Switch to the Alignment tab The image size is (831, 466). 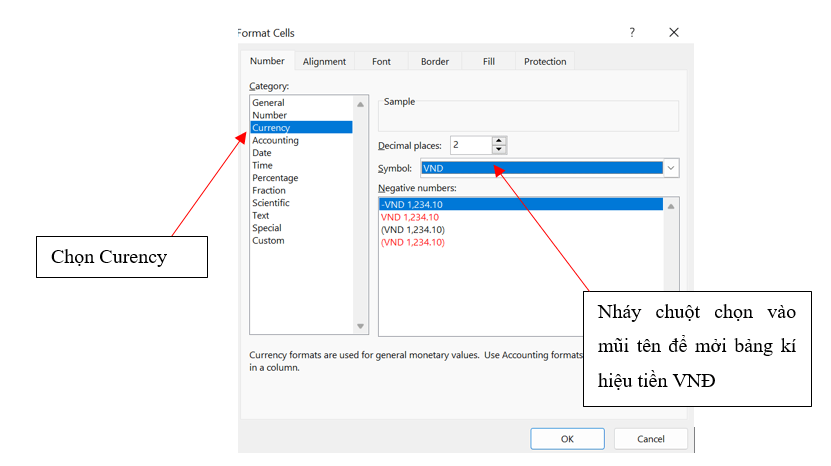[324, 62]
